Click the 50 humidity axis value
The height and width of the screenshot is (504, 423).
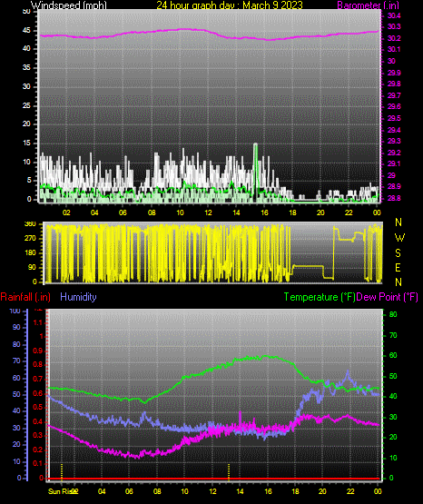16,394
